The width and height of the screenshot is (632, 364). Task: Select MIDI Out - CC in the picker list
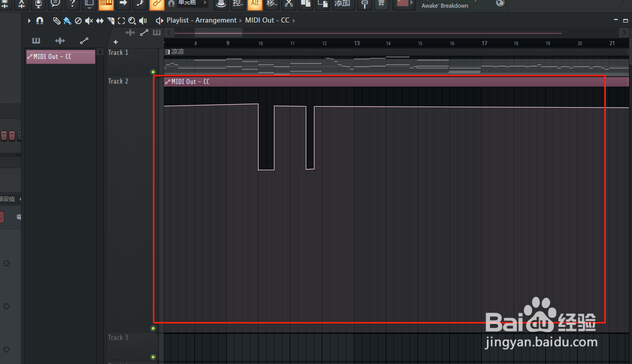click(61, 57)
